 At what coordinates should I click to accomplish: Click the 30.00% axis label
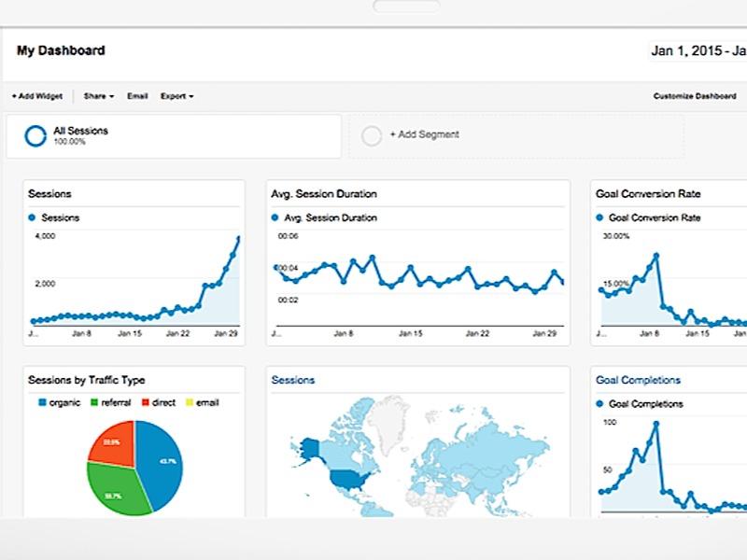pyautogui.click(x=616, y=236)
